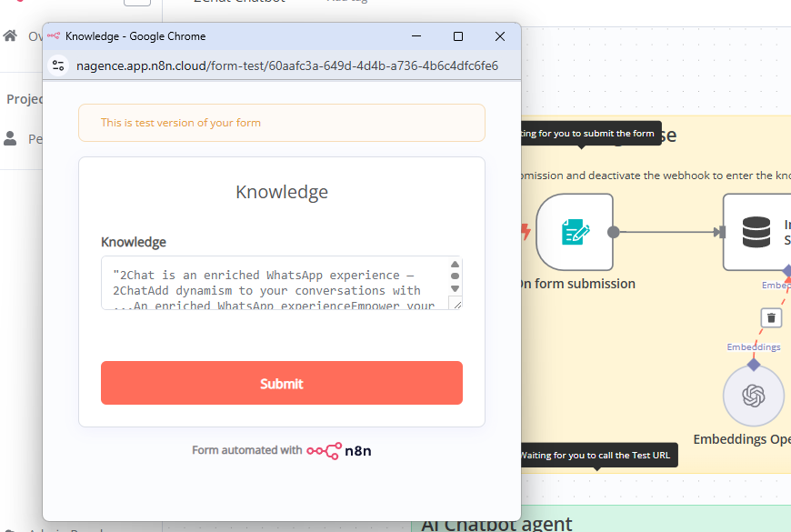Click the popup URL address bar
This screenshot has height=532, width=791.
pyautogui.click(x=286, y=65)
